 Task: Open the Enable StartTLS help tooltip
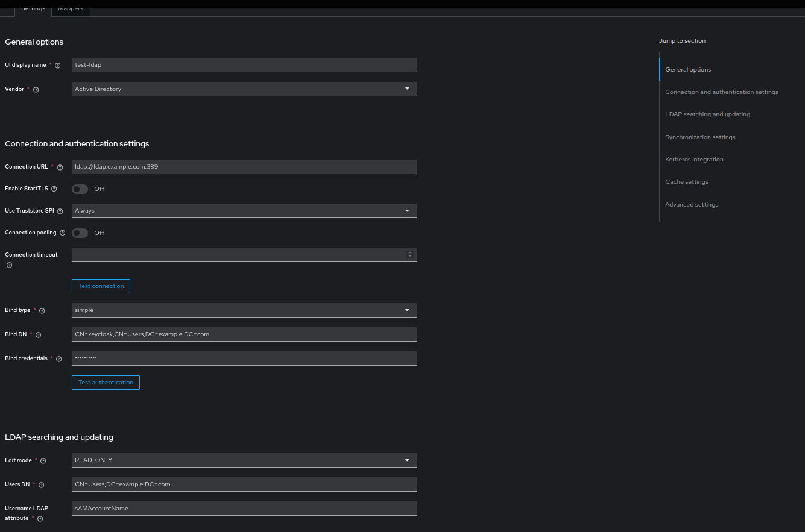click(x=54, y=189)
